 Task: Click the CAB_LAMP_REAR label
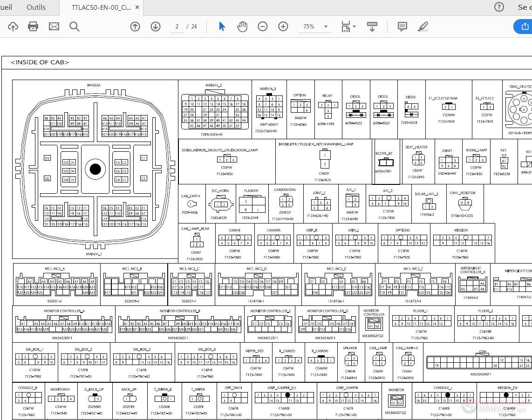(x=195, y=229)
